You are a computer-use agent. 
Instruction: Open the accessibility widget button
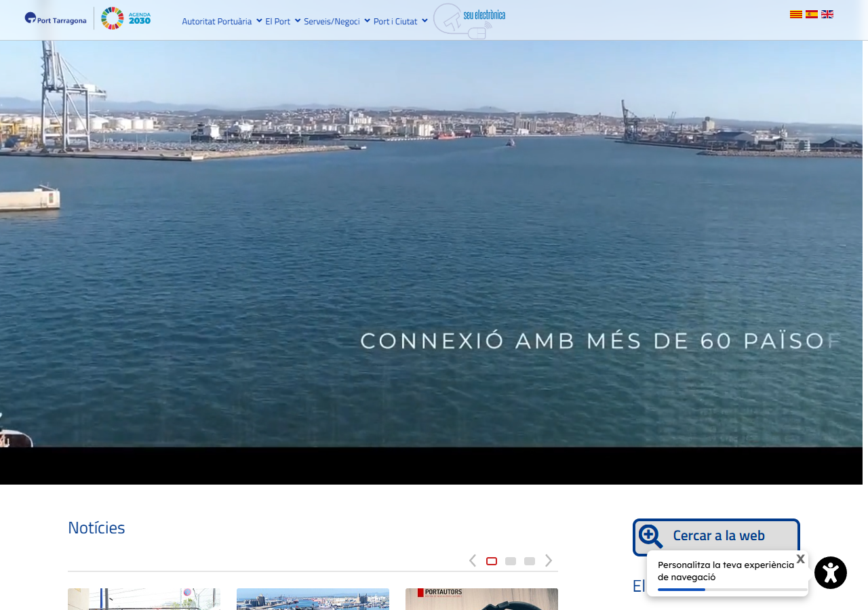point(831,573)
